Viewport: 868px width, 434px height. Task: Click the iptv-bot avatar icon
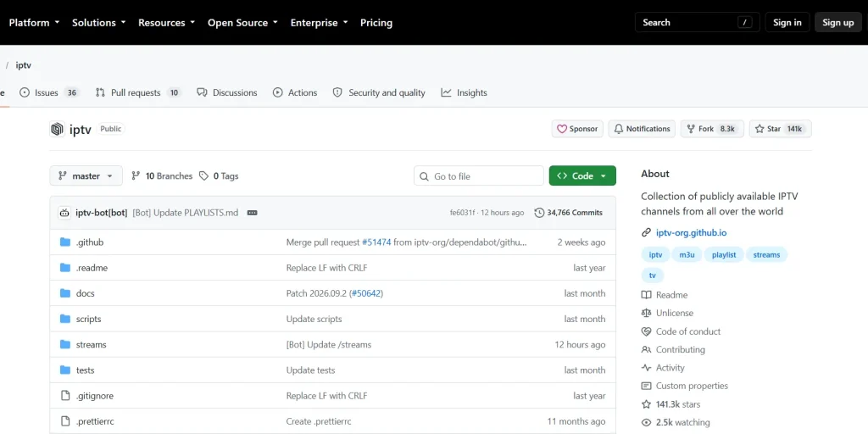(x=64, y=213)
